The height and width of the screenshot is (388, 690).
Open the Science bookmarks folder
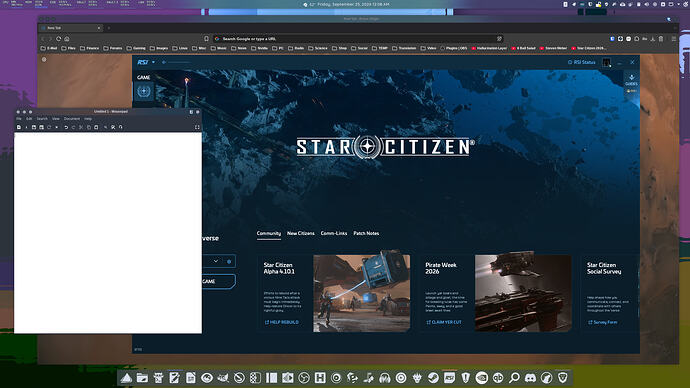318,48
